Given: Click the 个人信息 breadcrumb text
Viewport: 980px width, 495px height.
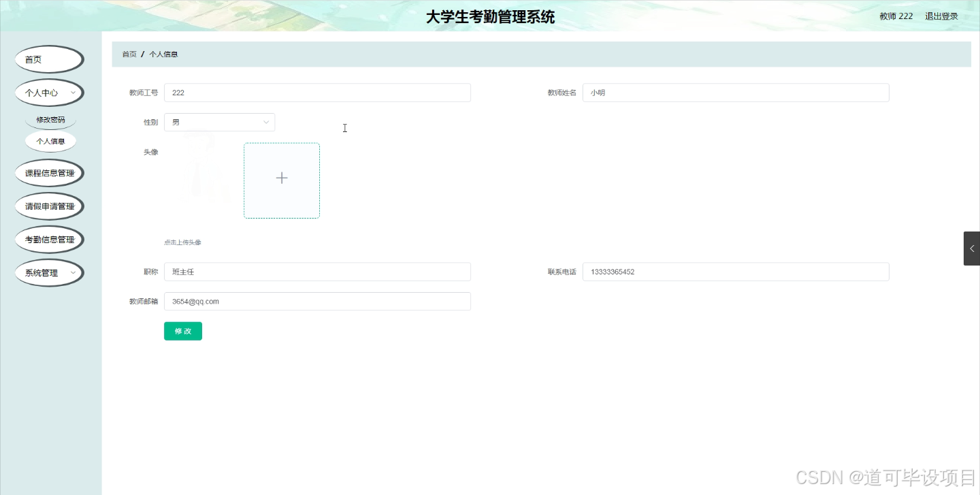Looking at the screenshot, I should (163, 54).
